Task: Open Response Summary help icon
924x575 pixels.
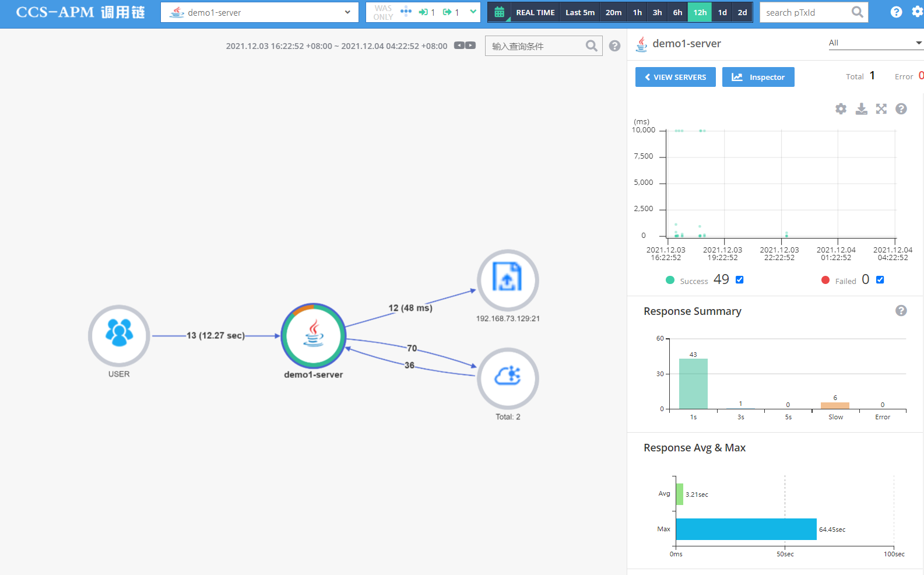Action: (x=901, y=311)
